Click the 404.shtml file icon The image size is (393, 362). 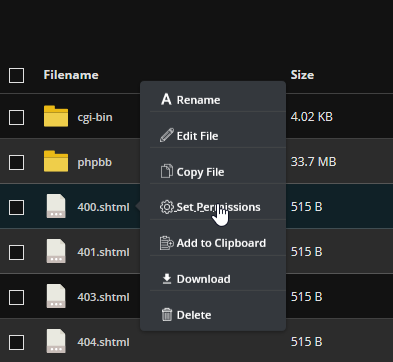click(56, 341)
